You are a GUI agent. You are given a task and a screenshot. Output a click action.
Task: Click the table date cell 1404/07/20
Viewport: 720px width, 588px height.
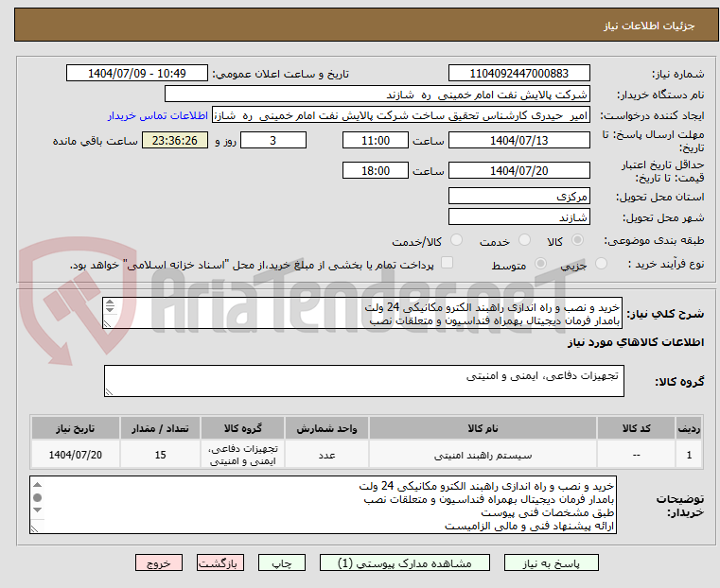pyautogui.click(x=76, y=455)
